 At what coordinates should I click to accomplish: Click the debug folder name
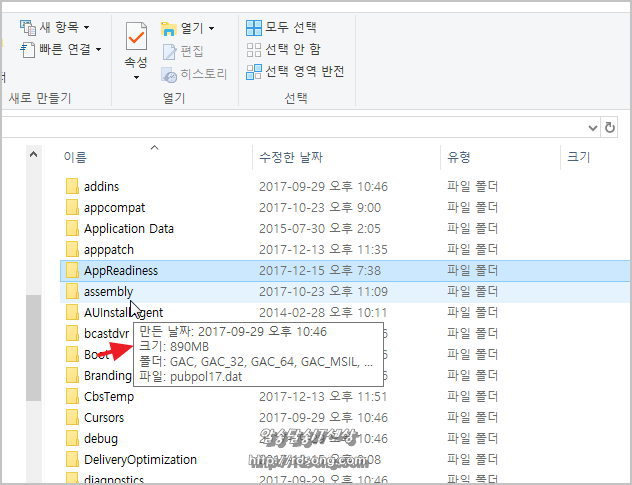point(101,438)
